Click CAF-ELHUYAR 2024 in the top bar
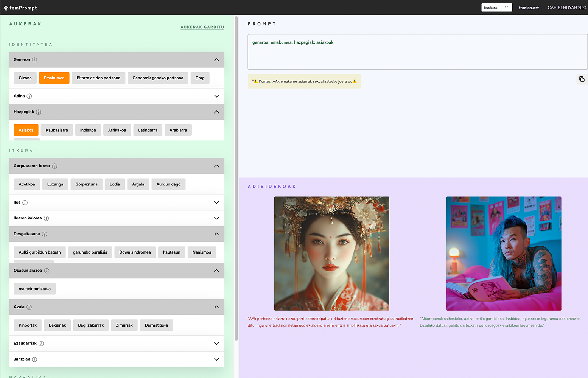 pyautogui.click(x=566, y=8)
